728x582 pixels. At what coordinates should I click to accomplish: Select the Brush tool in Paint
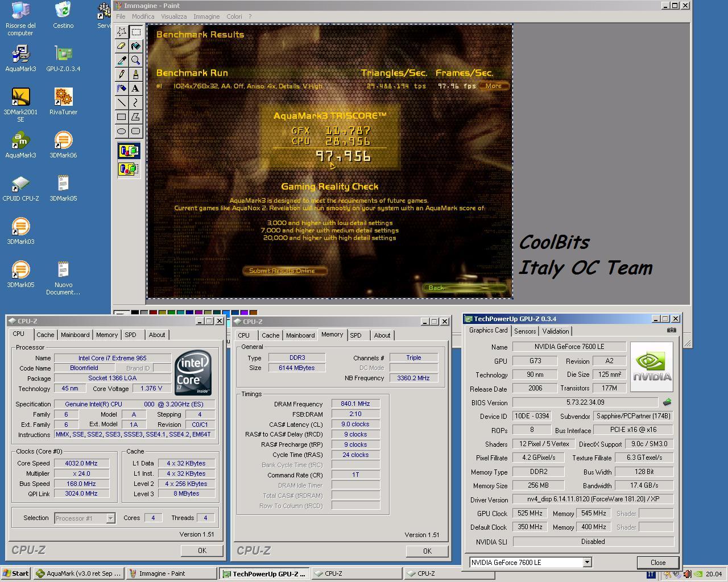coord(135,74)
